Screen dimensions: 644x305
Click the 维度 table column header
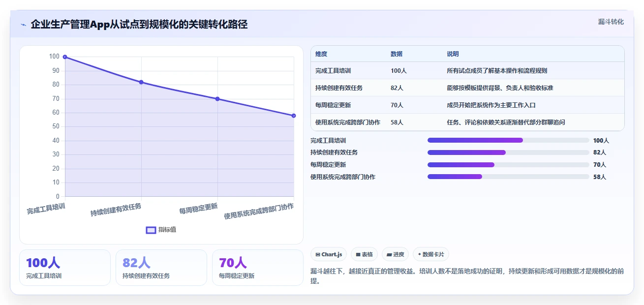(321, 54)
